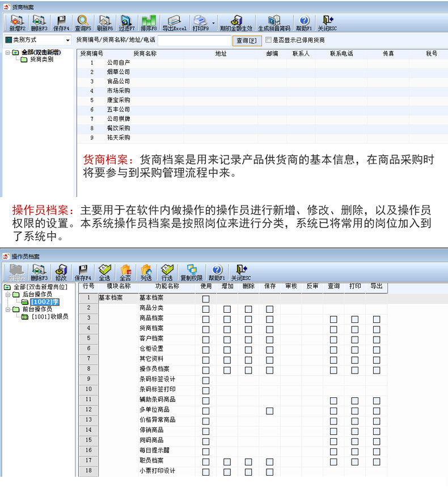Collapse the 前台操作员 tree node
Viewport: 448px width, 487px height.
coord(8,309)
